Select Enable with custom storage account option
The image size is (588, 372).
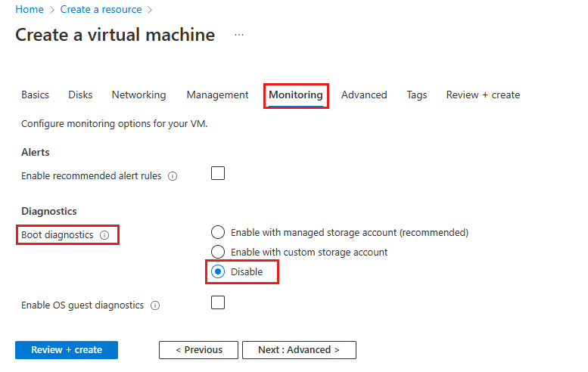pyautogui.click(x=218, y=252)
